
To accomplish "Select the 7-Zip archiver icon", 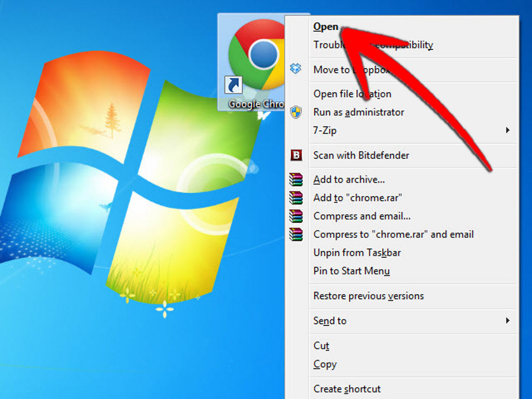I will coord(296,130).
